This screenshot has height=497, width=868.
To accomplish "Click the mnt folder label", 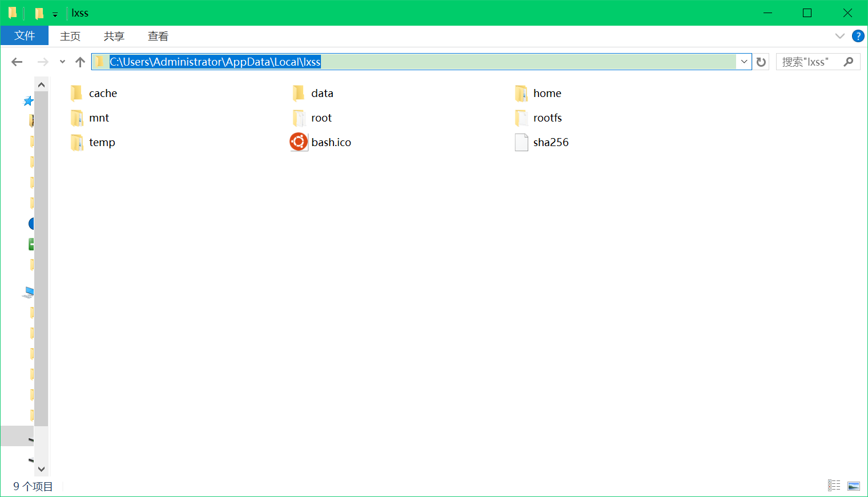I will (99, 118).
